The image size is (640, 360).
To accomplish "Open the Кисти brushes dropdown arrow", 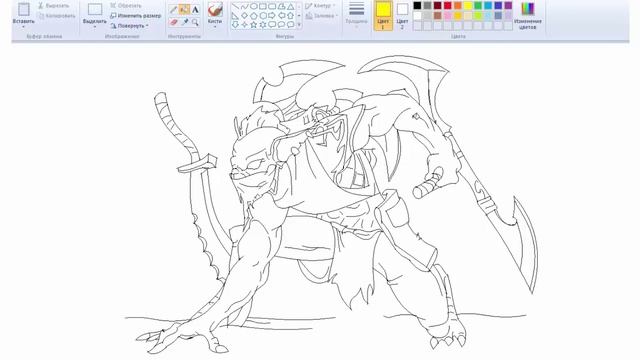I will coord(215,27).
